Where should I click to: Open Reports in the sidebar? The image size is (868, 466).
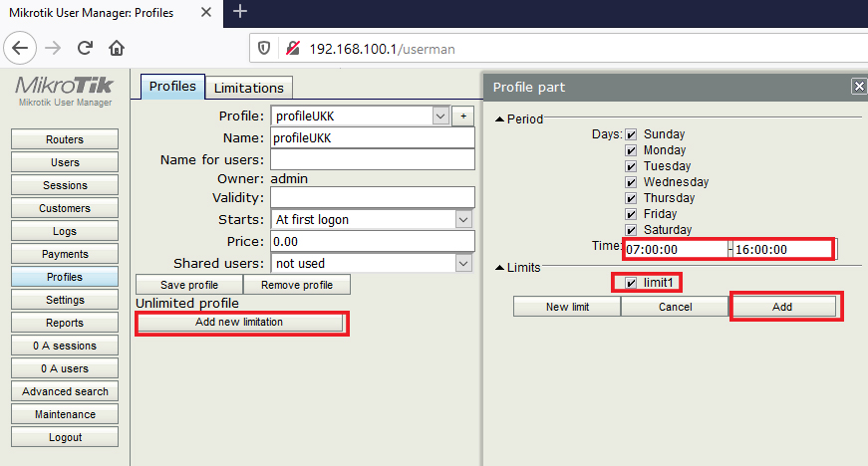coord(65,323)
